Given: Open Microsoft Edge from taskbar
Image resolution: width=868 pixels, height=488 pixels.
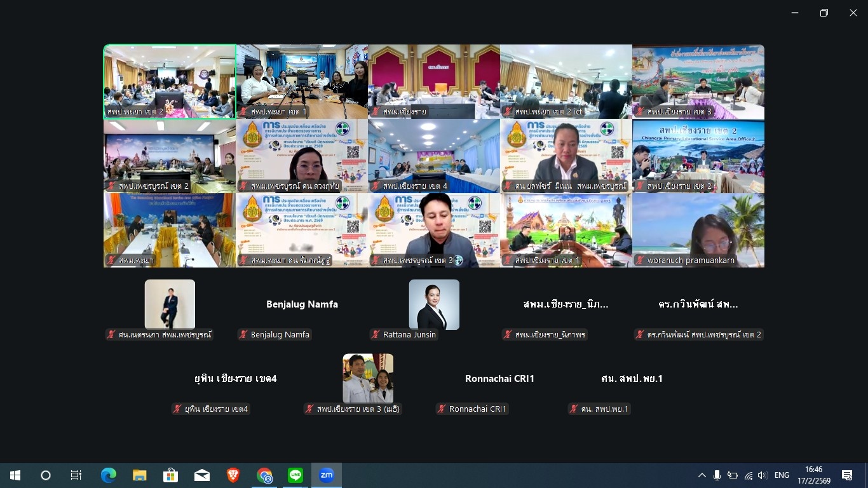Looking at the screenshot, I should point(109,475).
